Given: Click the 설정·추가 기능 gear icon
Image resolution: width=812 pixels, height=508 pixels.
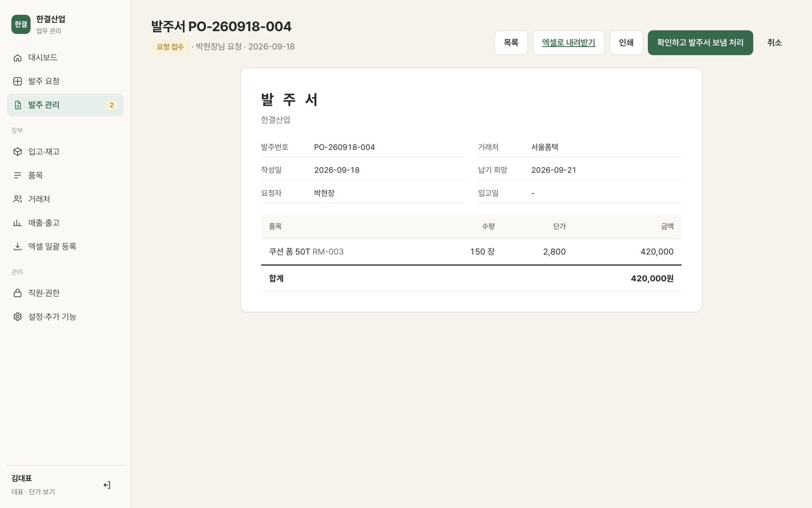Looking at the screenshot, I should [x=17, y=316].
